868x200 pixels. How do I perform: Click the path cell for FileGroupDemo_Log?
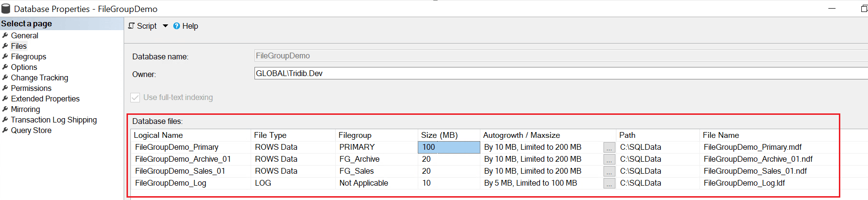[x=657, y=183]
